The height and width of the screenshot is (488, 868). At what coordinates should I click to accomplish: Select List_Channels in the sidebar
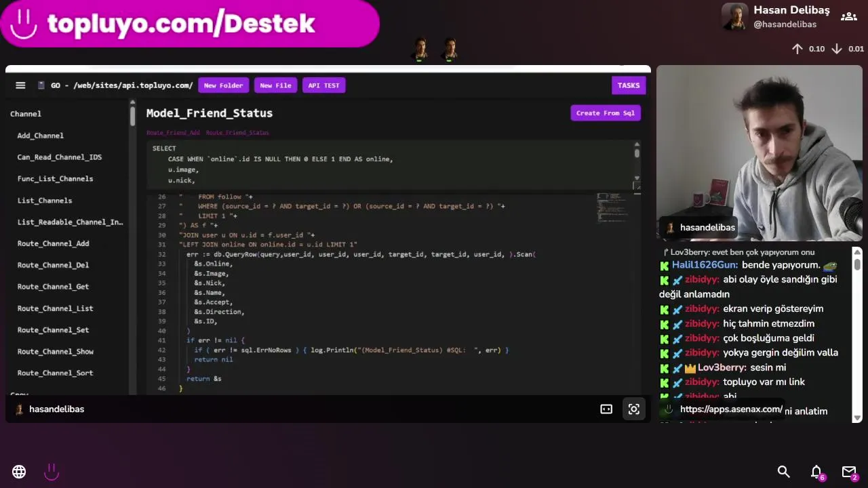[x=45, y=201]
